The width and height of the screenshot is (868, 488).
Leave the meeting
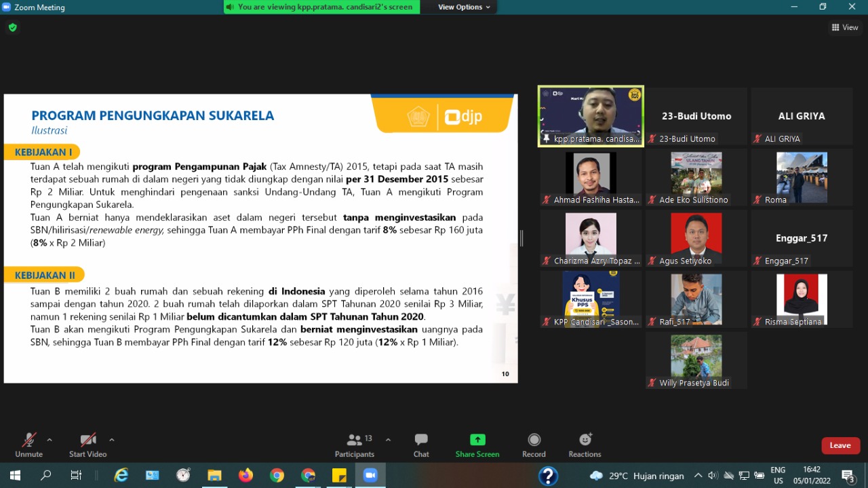[840, 445]
